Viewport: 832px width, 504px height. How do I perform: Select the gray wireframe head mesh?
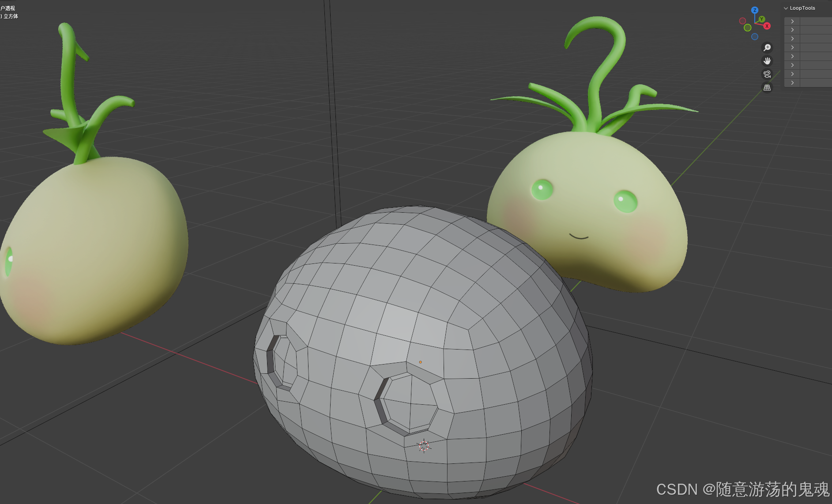coord(424,353)
